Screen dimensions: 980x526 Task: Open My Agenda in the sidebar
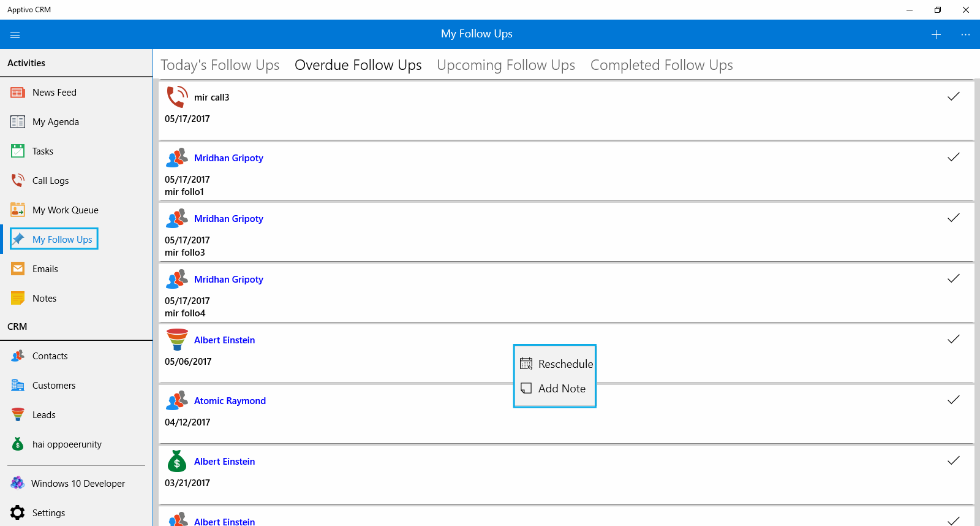click(x=55, y=122)
